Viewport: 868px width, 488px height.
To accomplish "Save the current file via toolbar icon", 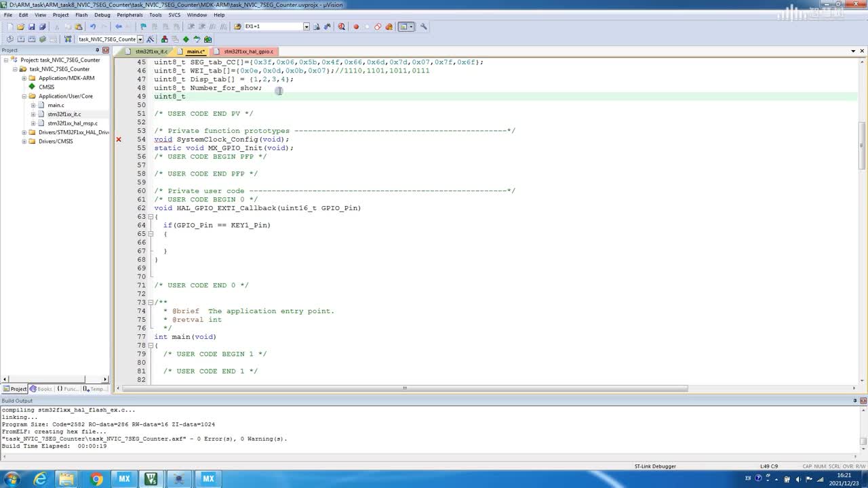I will click(x=31, y=26).
